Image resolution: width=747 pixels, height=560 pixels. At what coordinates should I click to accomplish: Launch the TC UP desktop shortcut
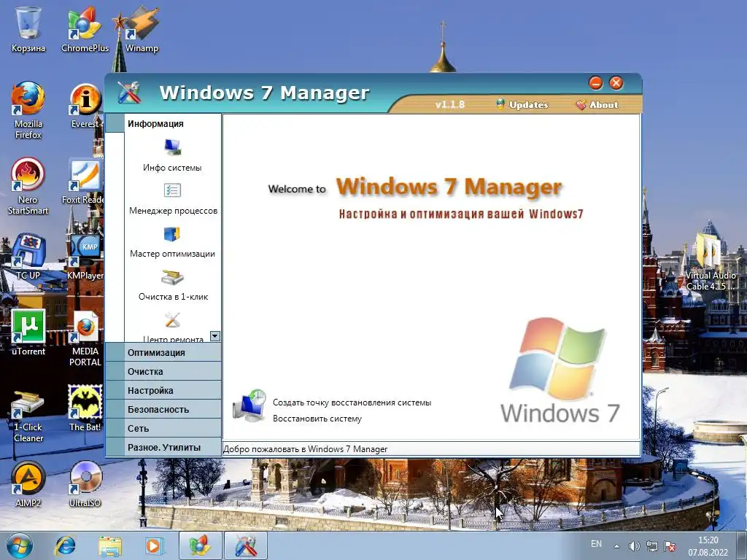[28, 249]
